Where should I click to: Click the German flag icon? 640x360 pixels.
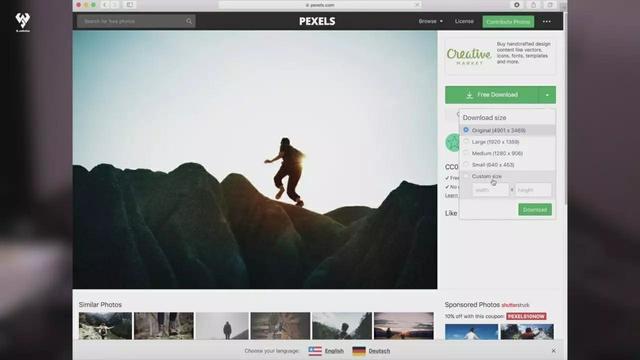click(359, 351)
